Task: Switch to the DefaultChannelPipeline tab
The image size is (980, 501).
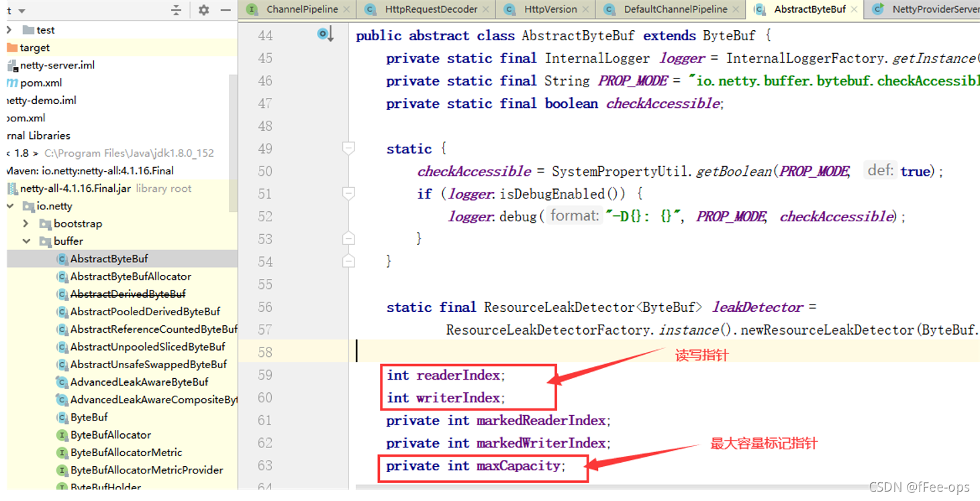Action: pyautogui.click(x=675, y=9)
